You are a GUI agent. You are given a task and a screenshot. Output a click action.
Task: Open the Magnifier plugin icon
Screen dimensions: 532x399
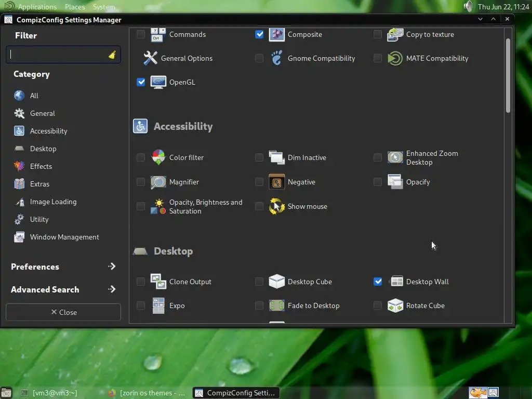158,182
